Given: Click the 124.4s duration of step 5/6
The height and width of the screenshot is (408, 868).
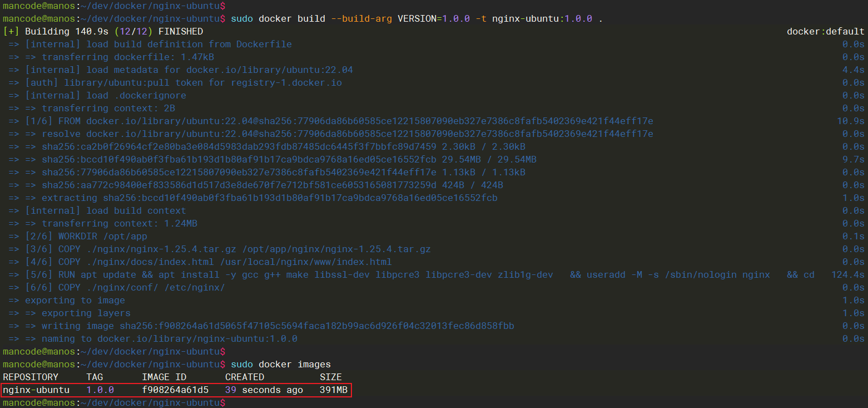Looking at the screenshot, I should [x=847, y=274].
